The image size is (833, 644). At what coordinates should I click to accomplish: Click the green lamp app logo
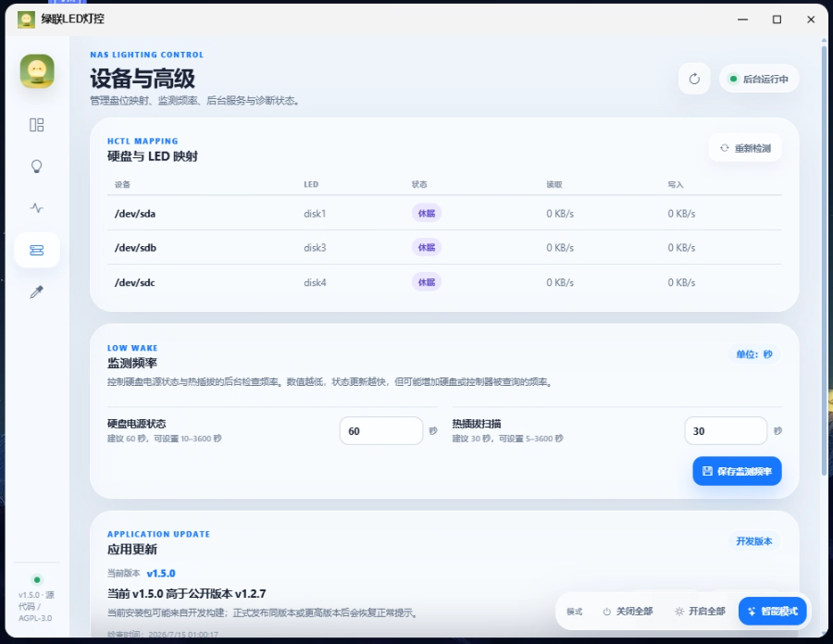click(37, 71)
